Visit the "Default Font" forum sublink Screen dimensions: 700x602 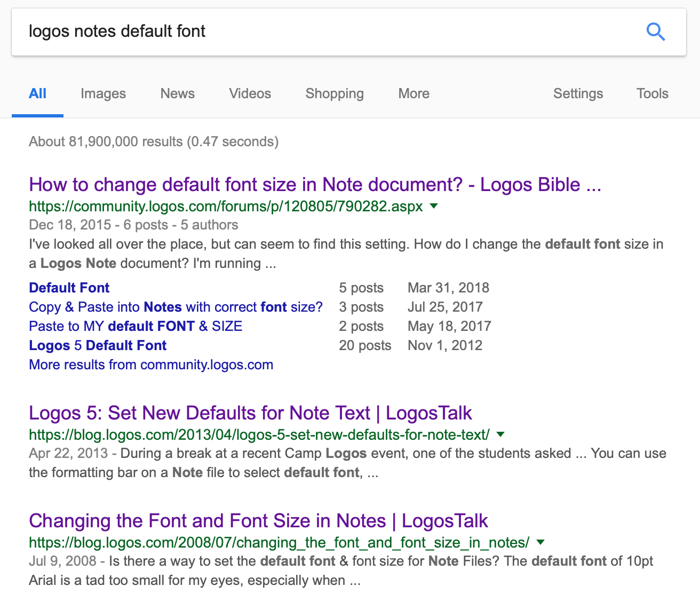69,288
